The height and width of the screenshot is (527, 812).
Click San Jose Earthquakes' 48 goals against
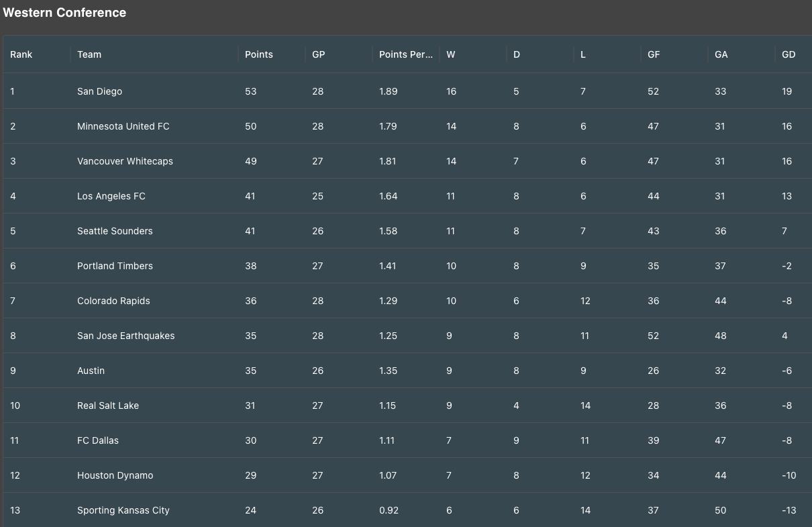721,336
